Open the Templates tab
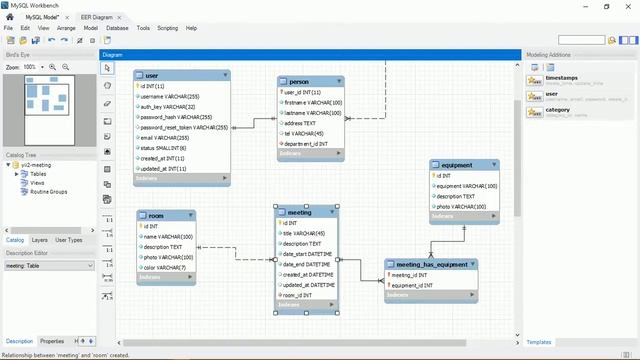 (x=538, y=342)
